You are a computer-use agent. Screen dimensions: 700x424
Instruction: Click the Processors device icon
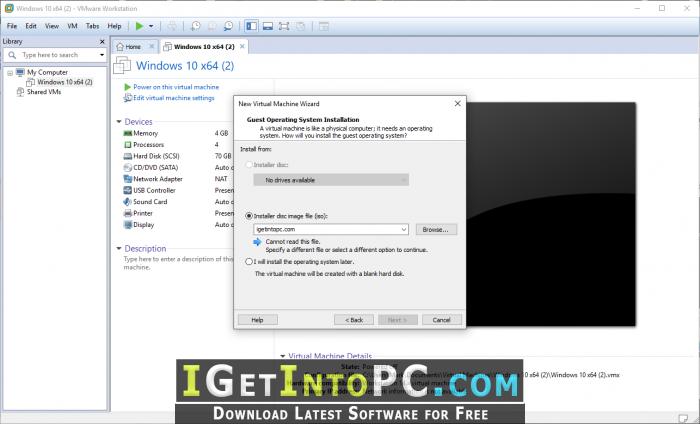point(128,145)
